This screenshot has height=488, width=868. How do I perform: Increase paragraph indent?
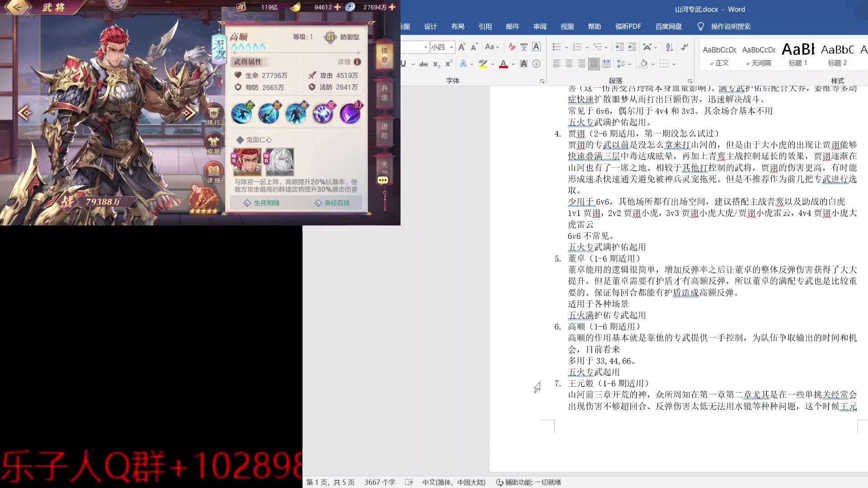click(x=632, y=47)
